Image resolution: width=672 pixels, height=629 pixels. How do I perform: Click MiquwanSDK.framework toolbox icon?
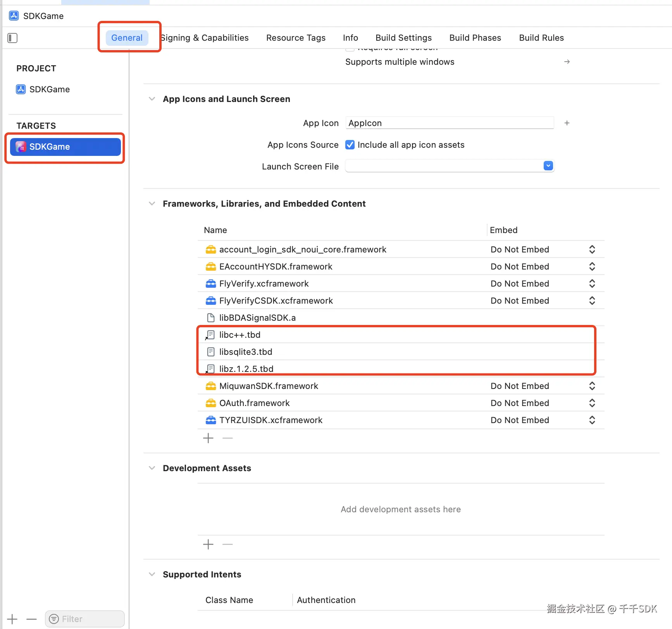click(x=211, y=386)
